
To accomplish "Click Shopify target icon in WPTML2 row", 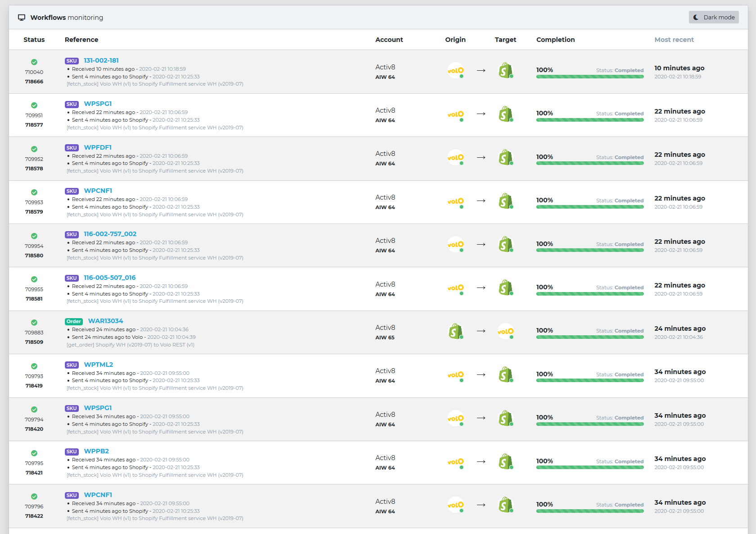I will pyautogui.click(x=506, y=374).
